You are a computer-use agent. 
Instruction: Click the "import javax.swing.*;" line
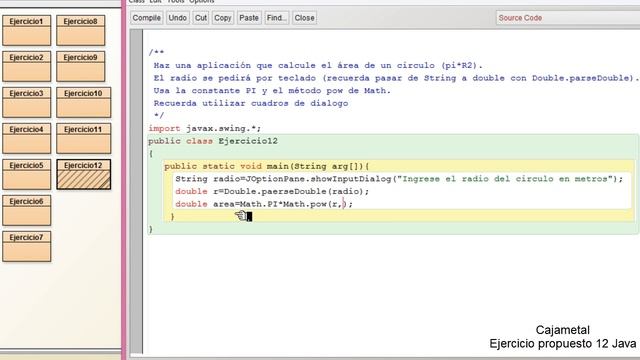tap(204, 129)
